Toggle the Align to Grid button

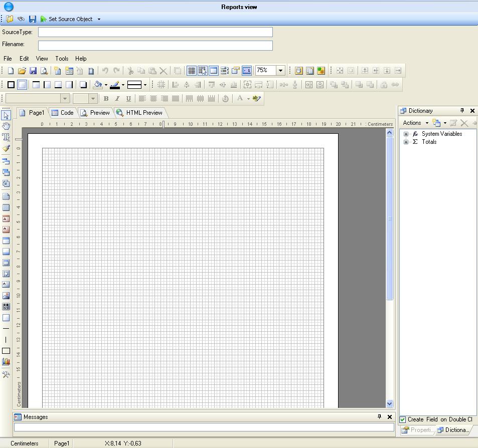tap(202, 71)
